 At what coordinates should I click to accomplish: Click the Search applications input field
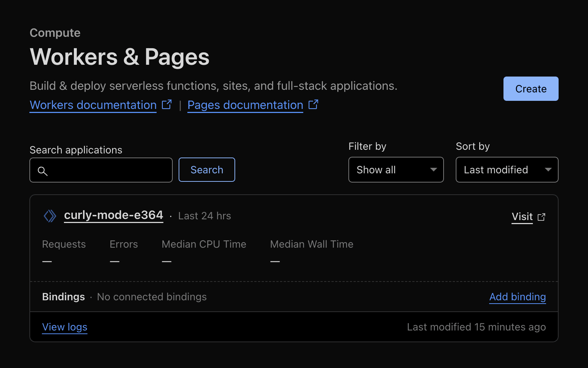[101, 170]
